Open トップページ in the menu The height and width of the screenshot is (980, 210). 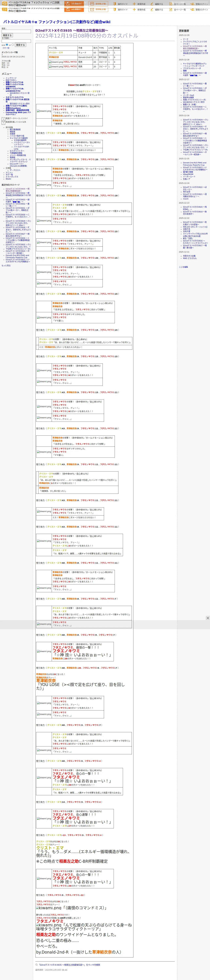11,78
